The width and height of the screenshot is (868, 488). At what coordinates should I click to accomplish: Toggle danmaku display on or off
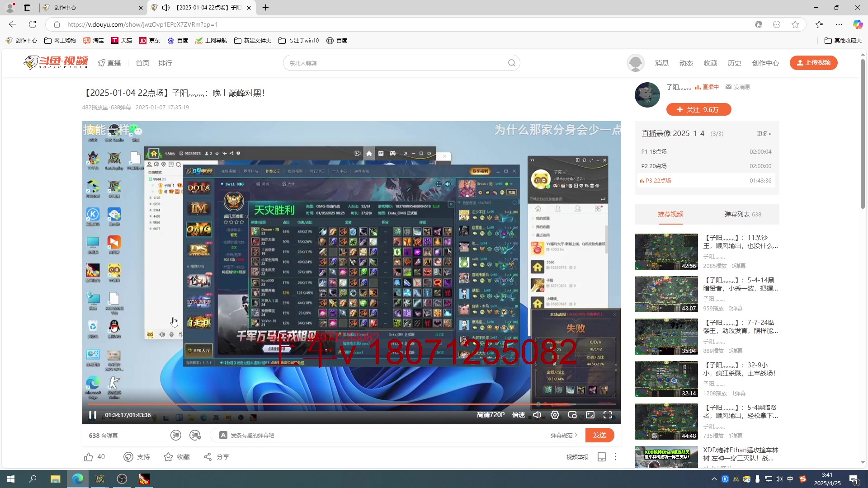click(x=176, y=435)
